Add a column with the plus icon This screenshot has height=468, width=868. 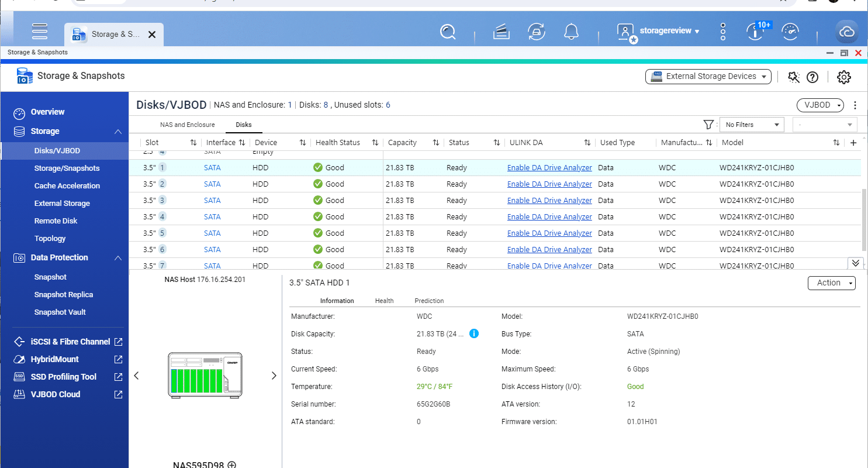[853, 143]
